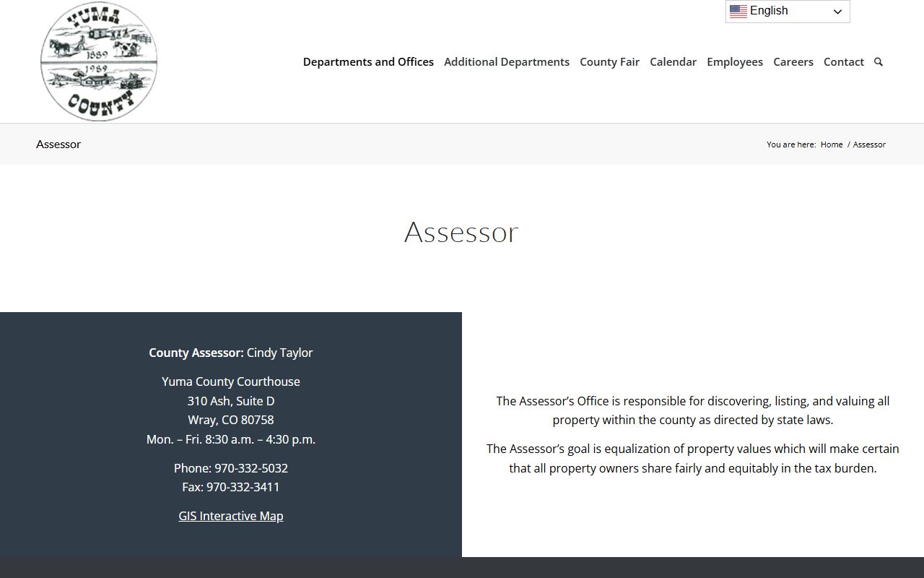The height and width of the screenshot is (578, 924).
Task: Click the Assessor title in the gray bar
Action: pos(58,144)
